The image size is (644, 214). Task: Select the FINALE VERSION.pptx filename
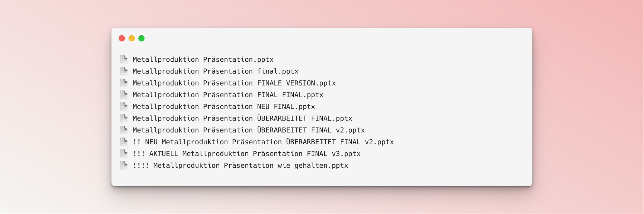coord(234,83)
